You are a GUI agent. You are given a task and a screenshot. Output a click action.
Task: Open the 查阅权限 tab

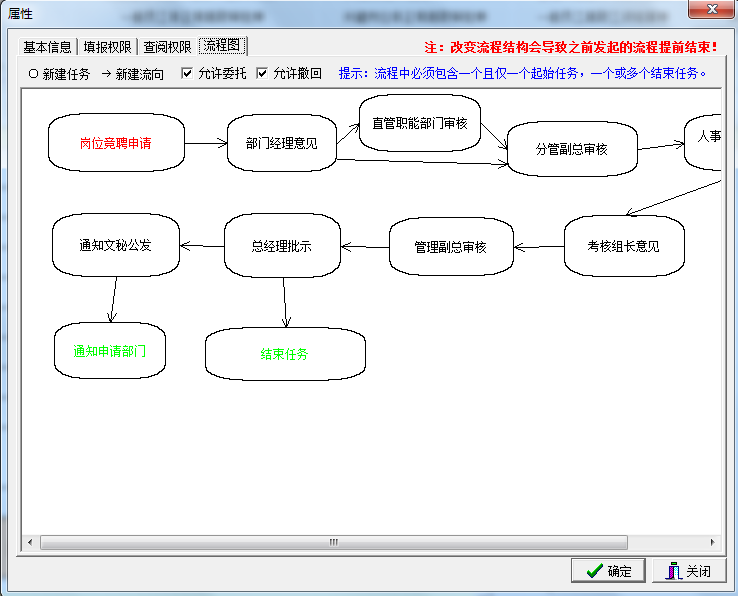point(167,47)
